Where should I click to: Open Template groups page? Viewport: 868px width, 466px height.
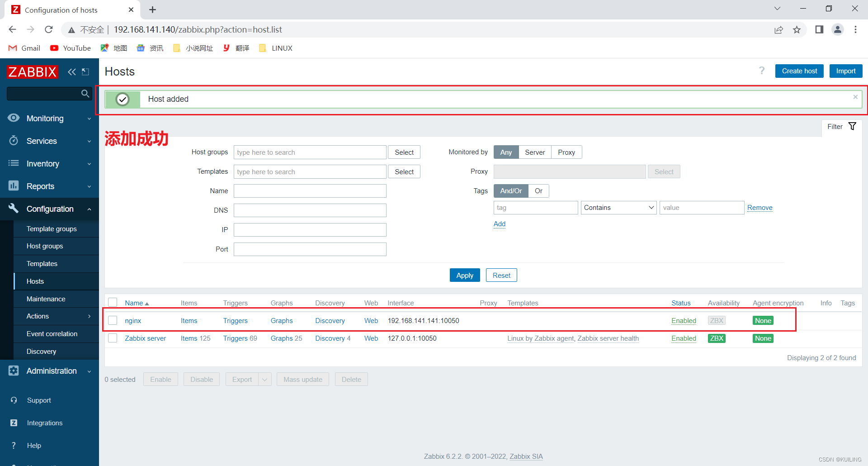click(x=57, y=229)
